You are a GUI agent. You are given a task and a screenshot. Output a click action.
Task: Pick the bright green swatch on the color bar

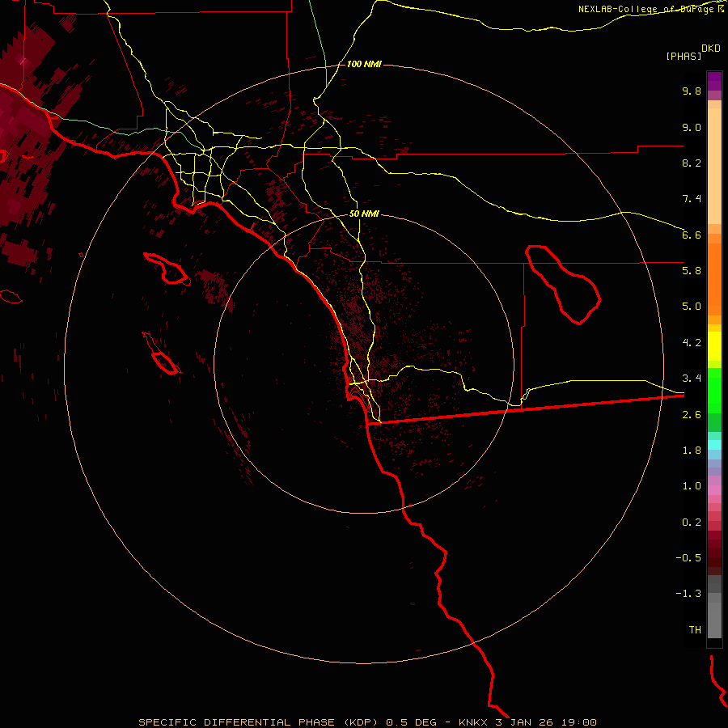pyautogui.click(x=714, y=390)
